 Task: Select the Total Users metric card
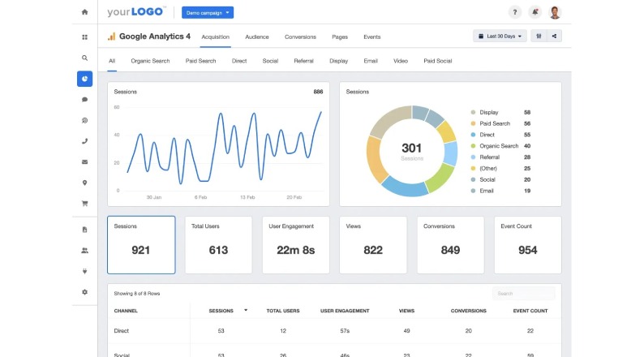(x=218, y=244)
